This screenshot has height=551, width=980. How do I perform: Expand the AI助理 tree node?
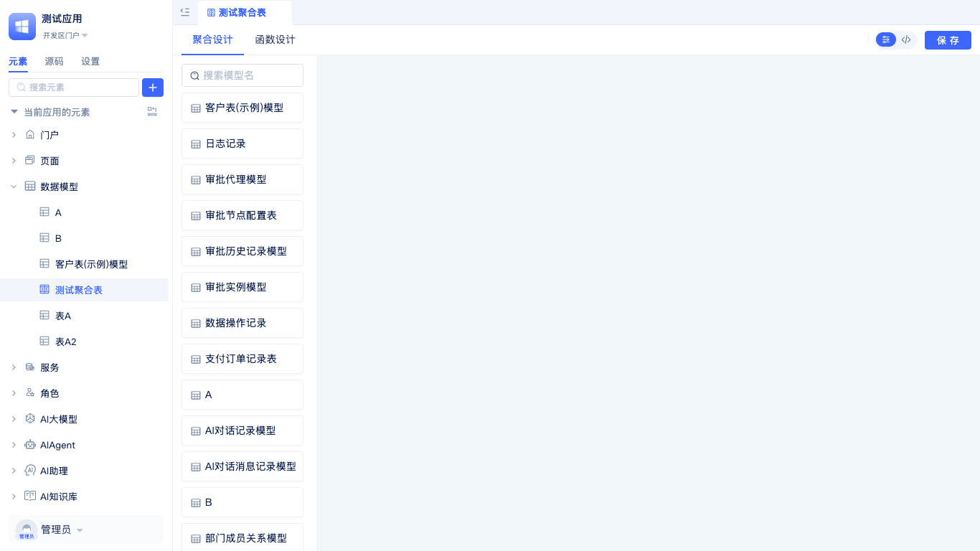click(14, 471)
